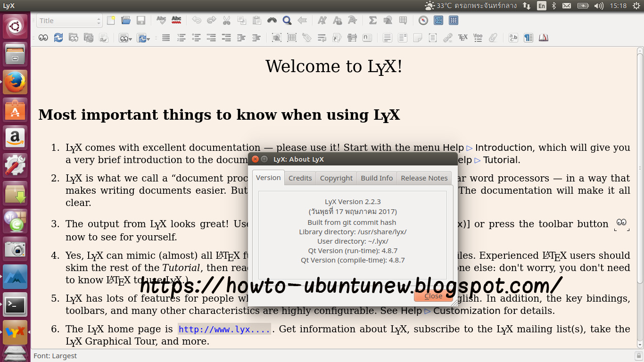Toggle the outline pane (compass icon)

[423, 20]
